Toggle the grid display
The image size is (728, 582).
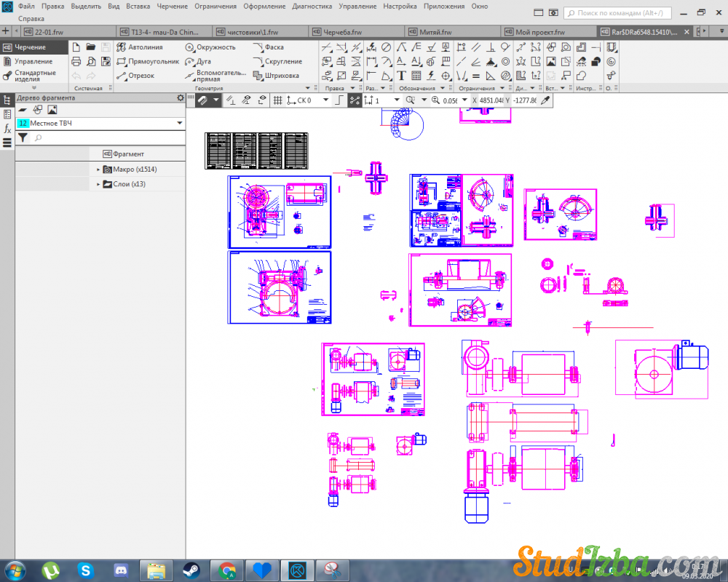pyautogui.click(x=277, y=100)
